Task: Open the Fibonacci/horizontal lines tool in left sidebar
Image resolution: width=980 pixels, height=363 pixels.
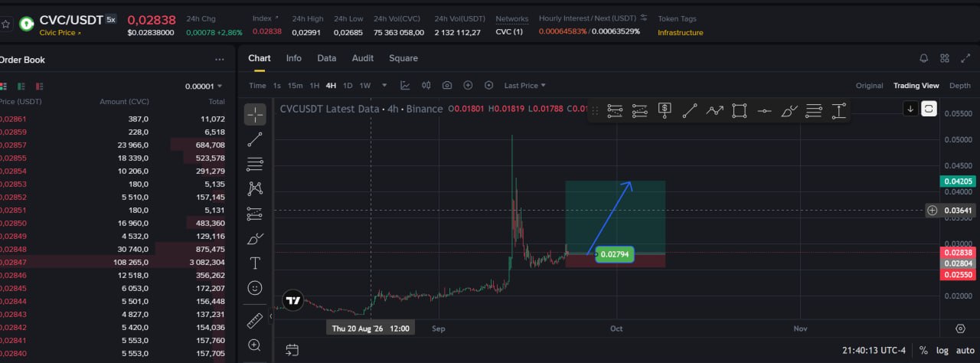Action: tap(255, 164)
